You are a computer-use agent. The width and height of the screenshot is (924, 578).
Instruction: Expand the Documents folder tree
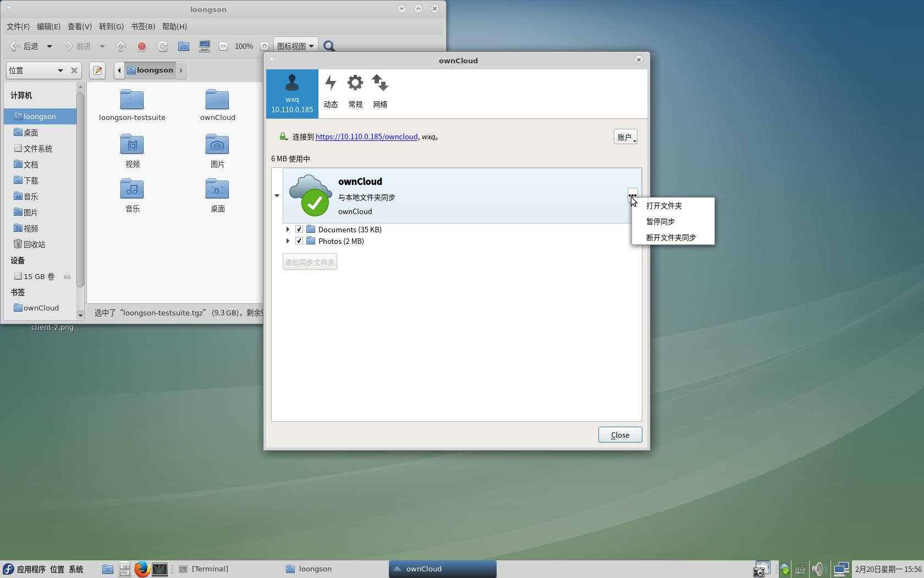(x=288, y=230)
